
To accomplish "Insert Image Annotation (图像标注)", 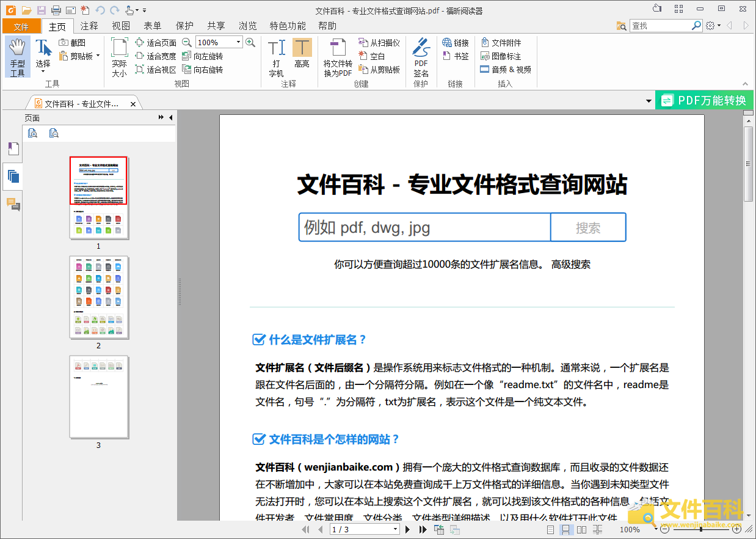I will click(x=501, y=56).
